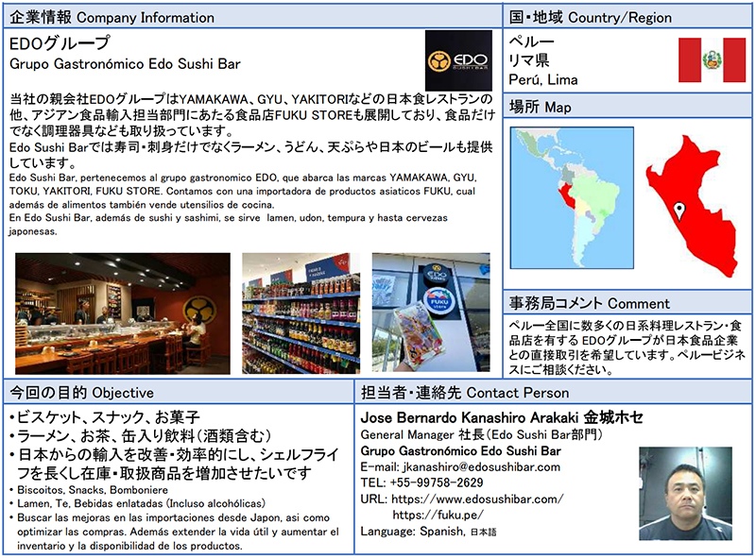Select the Company Information section header

tap(112, 17)
